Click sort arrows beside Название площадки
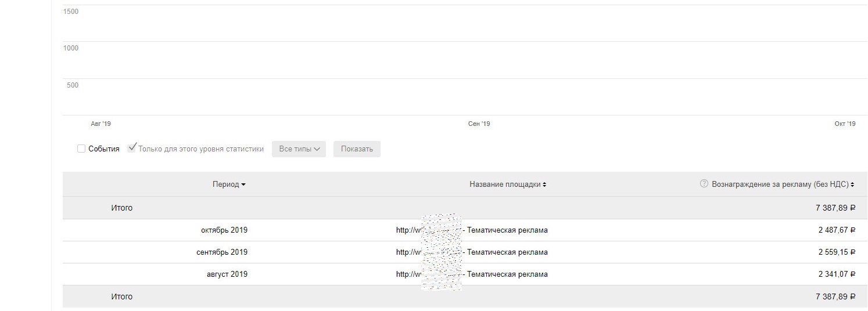Screen dimensions: 868x311 click(544, 185)
